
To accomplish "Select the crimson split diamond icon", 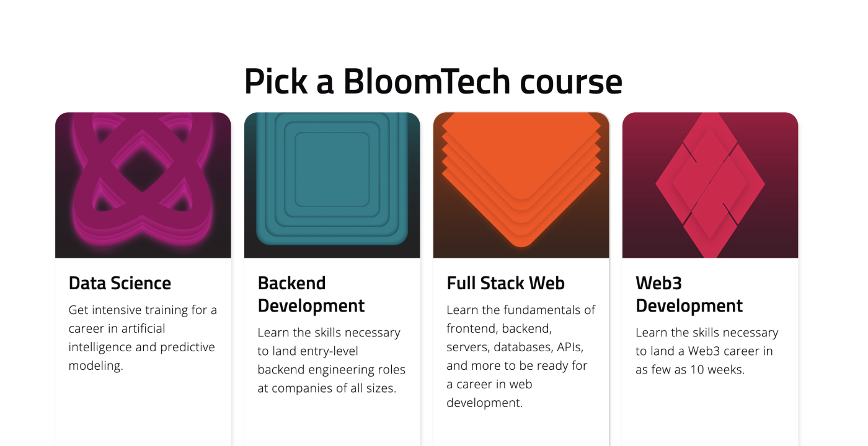I will (711, 185).
